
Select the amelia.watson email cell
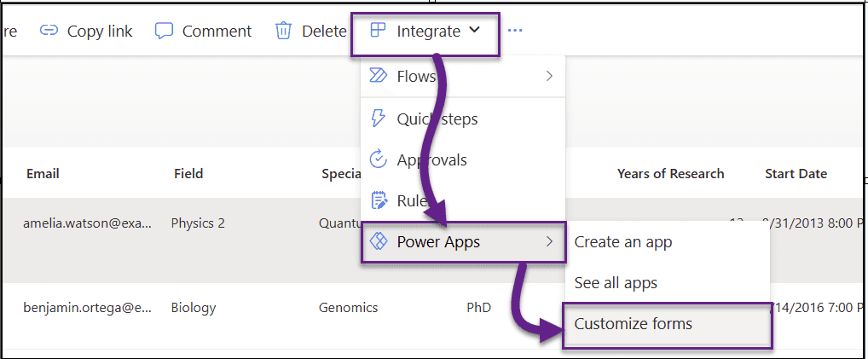click(87, 223)
